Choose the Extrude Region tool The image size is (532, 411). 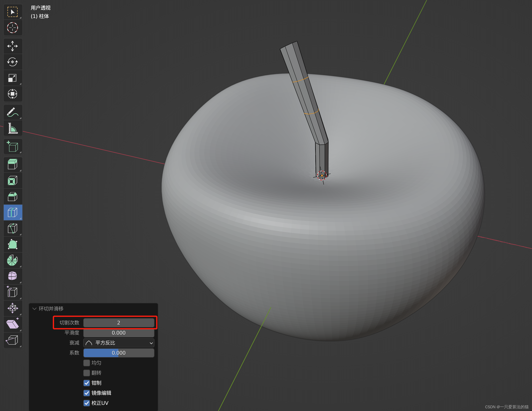point(13,165)
